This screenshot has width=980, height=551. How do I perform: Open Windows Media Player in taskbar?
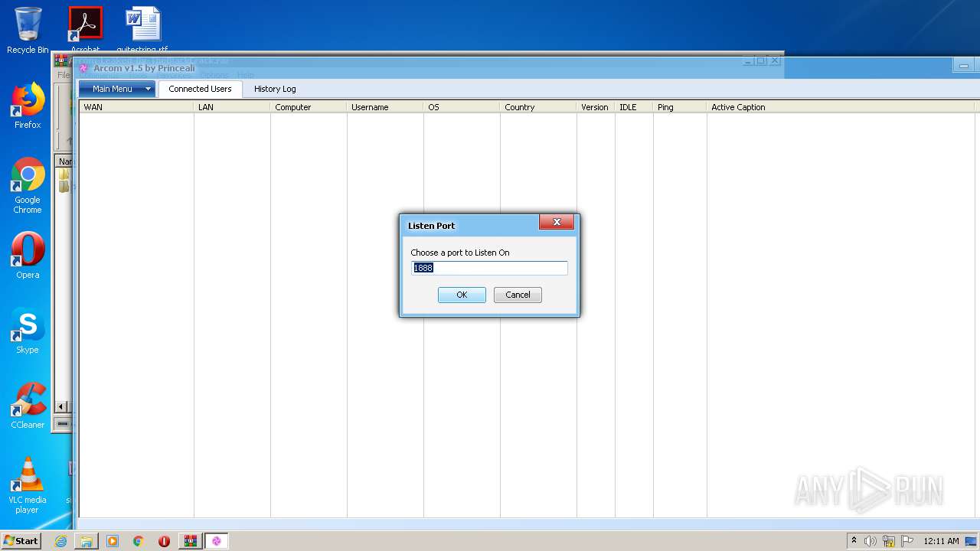[113, 541]
